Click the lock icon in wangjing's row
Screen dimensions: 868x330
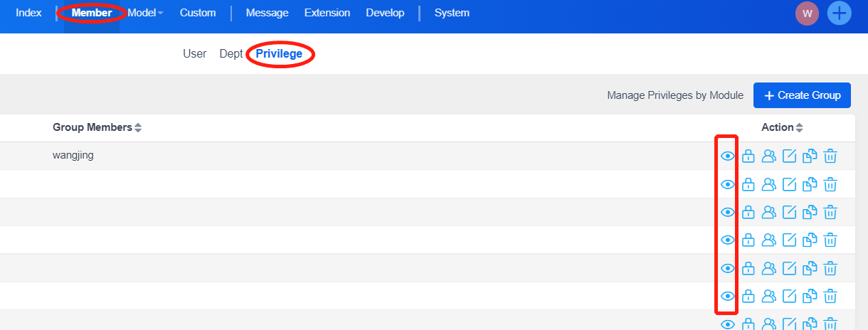pyautogui.click(x=748, y=156)
